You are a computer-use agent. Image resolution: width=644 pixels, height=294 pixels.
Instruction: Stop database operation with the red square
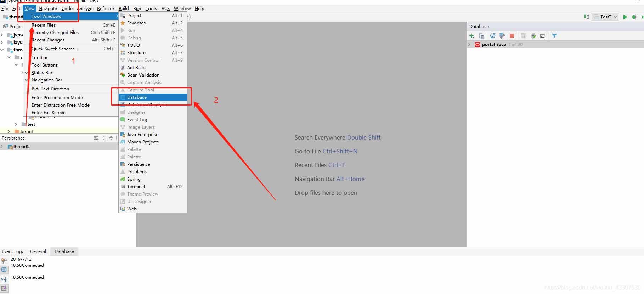click(x=512, y=36)
